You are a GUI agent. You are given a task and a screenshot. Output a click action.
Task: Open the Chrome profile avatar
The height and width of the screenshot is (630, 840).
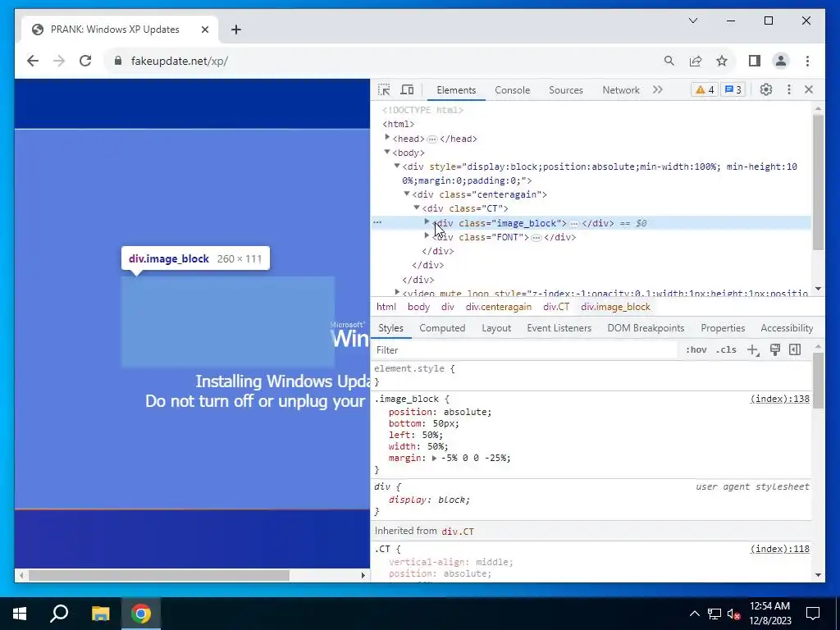click(x=781, y=61)
